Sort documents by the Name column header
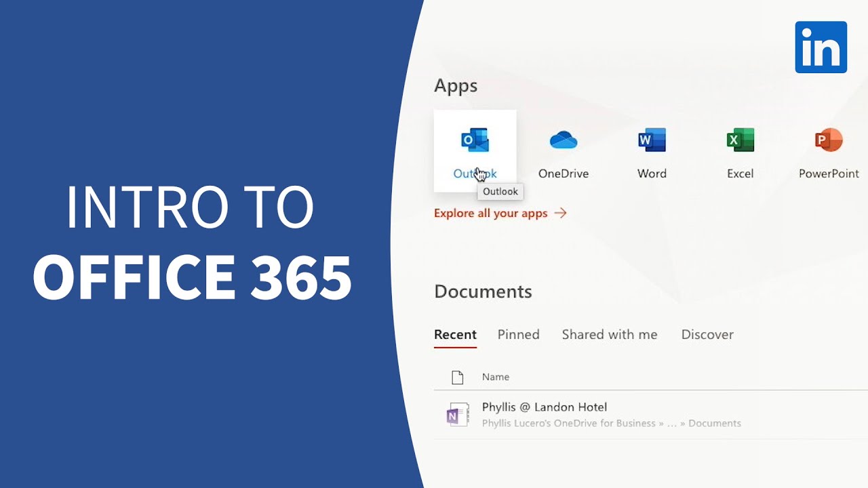The height and width of the screenshot is (488, 868). [x=496, y=377]
